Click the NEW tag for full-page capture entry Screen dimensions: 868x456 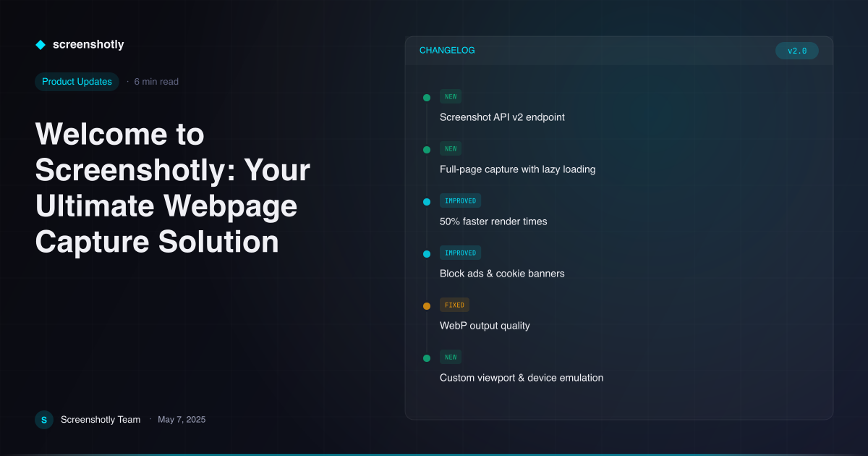(451, 148)
